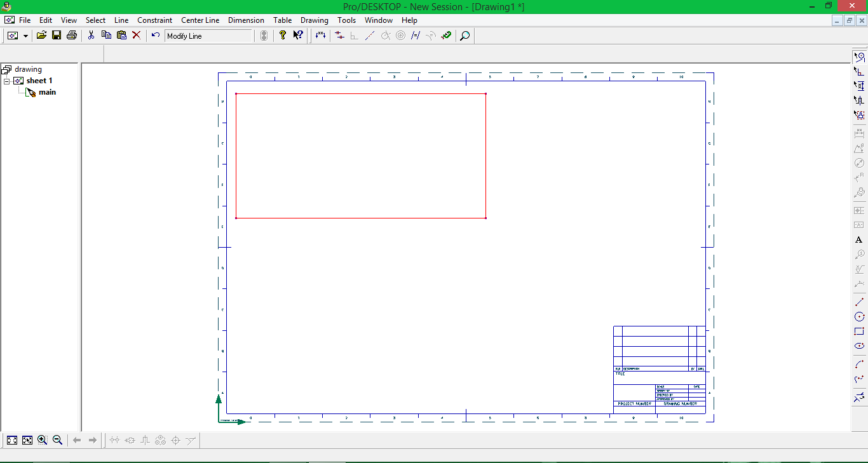Click the Print icon
Screen dimensions: 868x463
72,36
